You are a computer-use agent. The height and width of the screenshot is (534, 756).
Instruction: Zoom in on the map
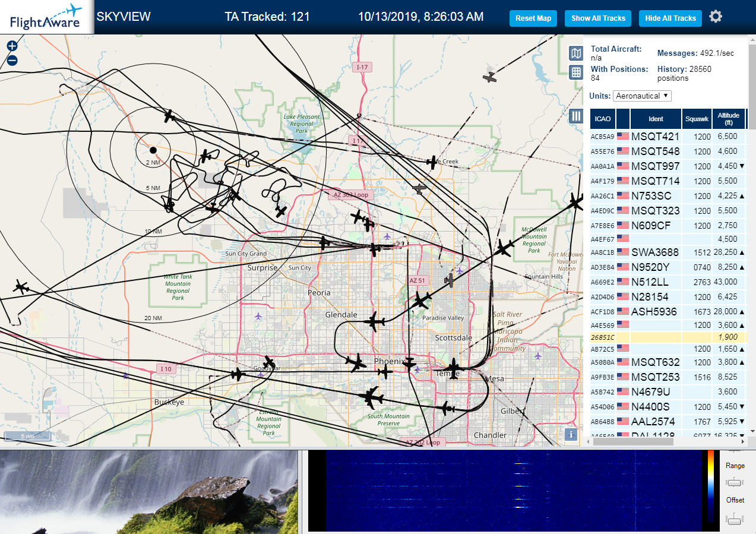12,46
